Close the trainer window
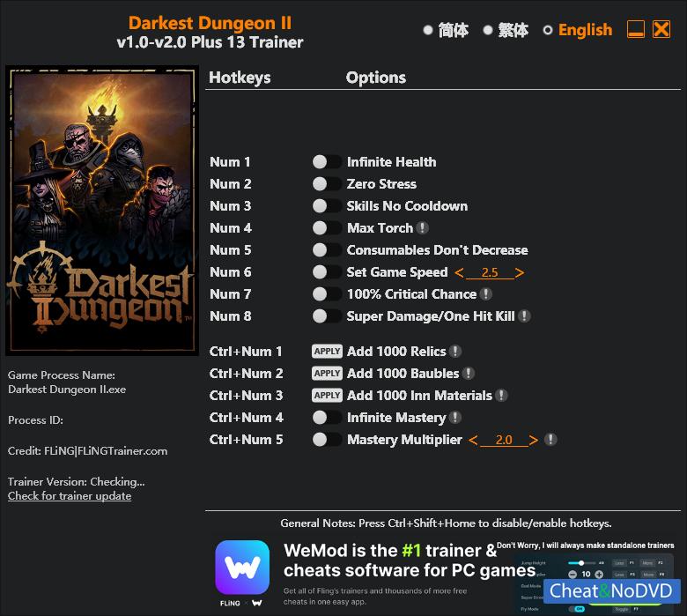The image size is (687, 616). click(x=661, y=29)
